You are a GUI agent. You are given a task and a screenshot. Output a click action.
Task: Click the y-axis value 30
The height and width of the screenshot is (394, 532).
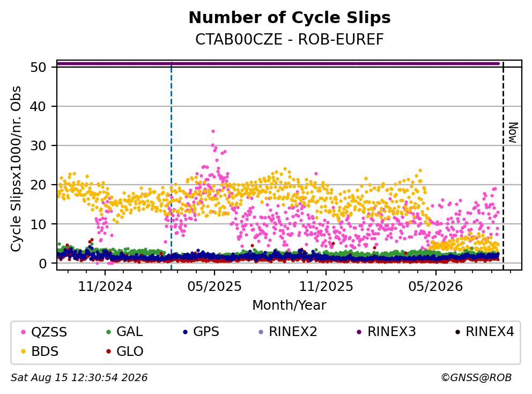[38, 145]
